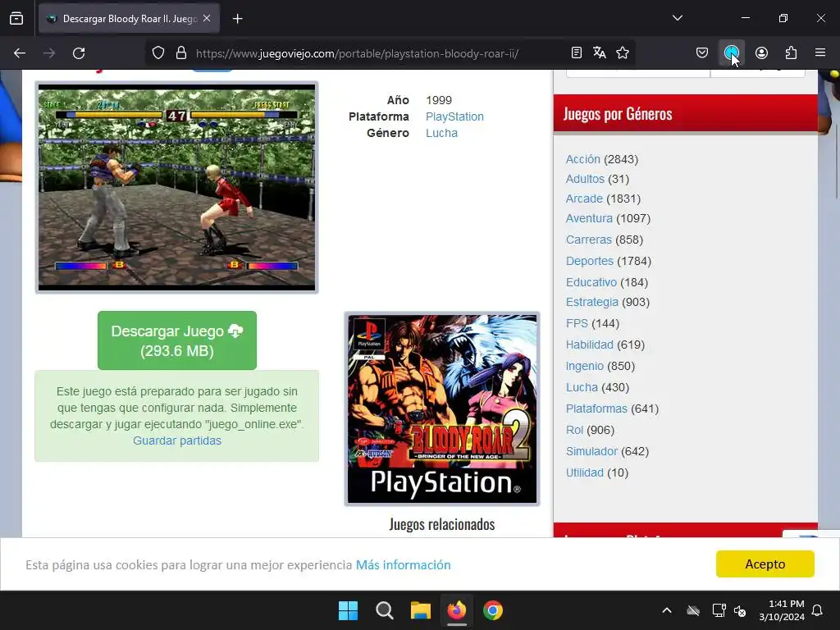Toggle reader view icon in address bar

577,53
